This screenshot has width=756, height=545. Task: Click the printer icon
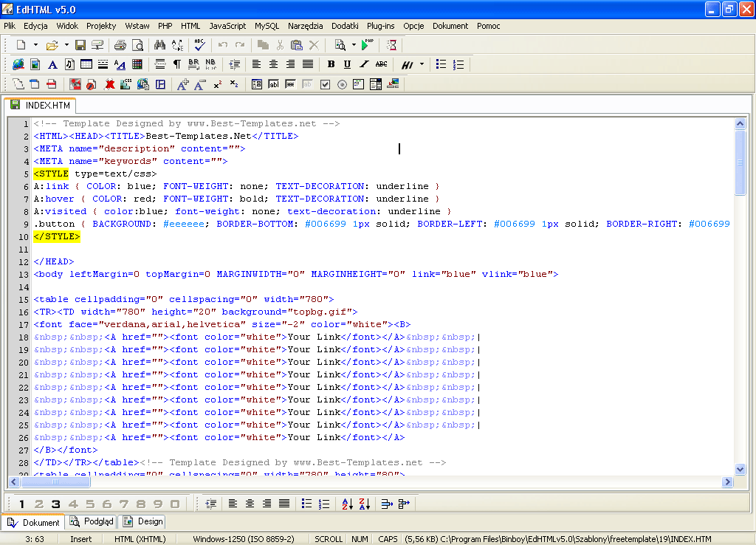point(120,45)
